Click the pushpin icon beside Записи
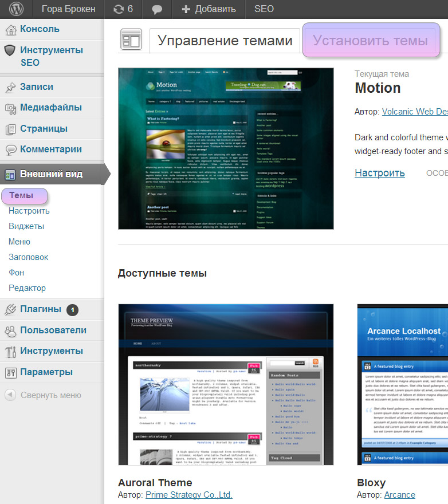This screenshot has height=504, width=448. tap(11, 87)
